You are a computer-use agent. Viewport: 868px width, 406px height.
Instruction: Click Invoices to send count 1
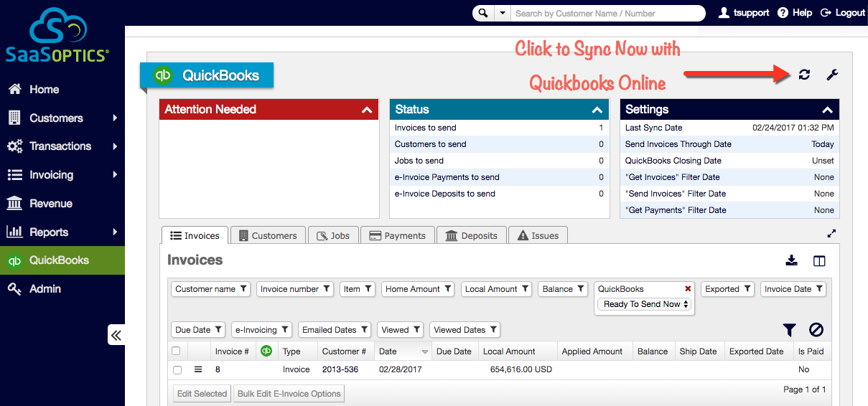tap(601, 128)
